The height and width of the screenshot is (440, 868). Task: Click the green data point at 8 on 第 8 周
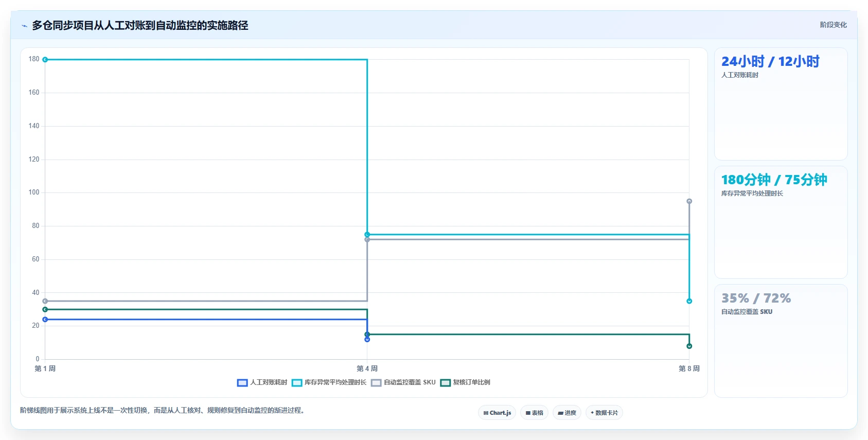click(x=689, y=346)
